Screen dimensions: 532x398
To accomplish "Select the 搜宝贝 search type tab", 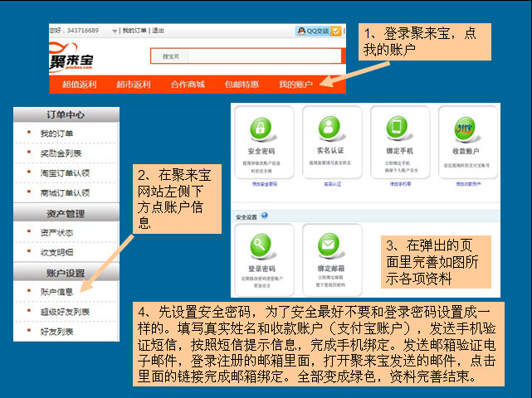I will pyautogui.click(x=171, y=56).
